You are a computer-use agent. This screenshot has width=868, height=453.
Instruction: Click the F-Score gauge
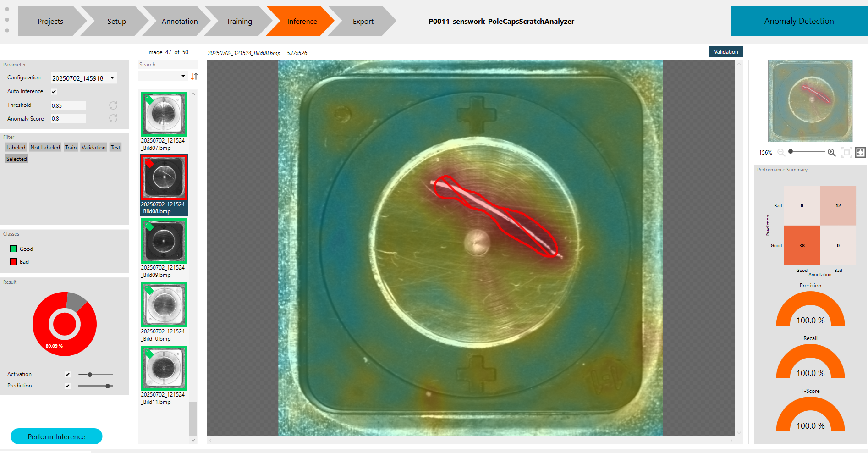coord(810,414)
